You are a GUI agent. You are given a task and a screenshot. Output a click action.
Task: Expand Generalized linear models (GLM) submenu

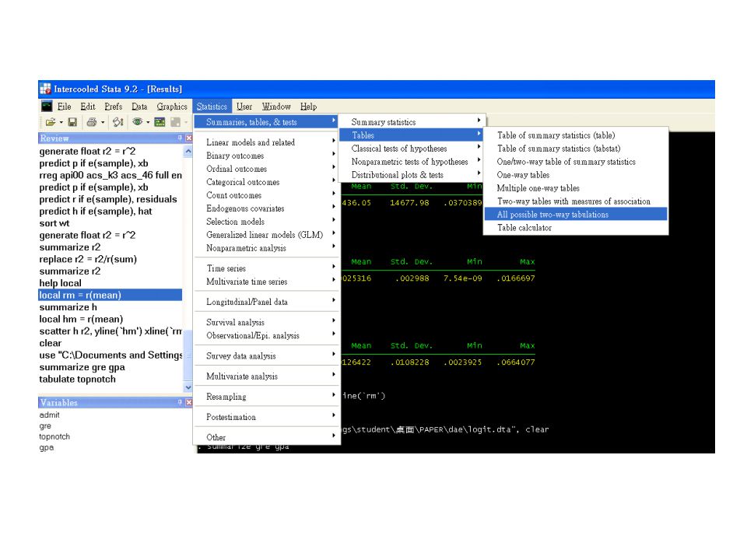(266, 235)
